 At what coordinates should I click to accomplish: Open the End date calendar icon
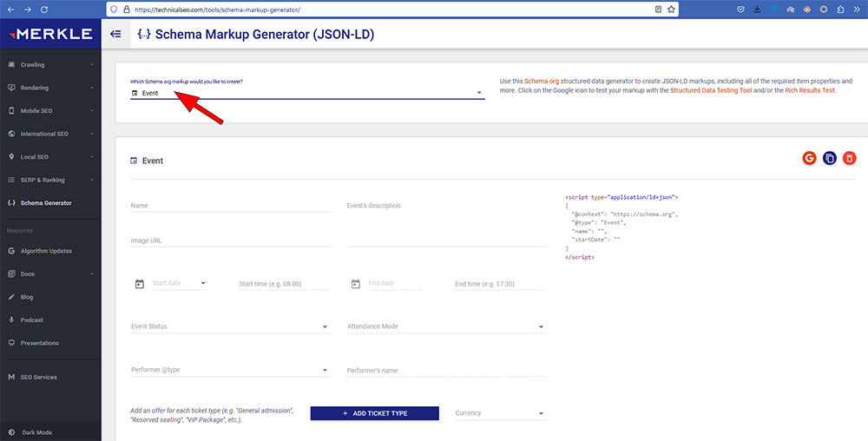(355, 284)
